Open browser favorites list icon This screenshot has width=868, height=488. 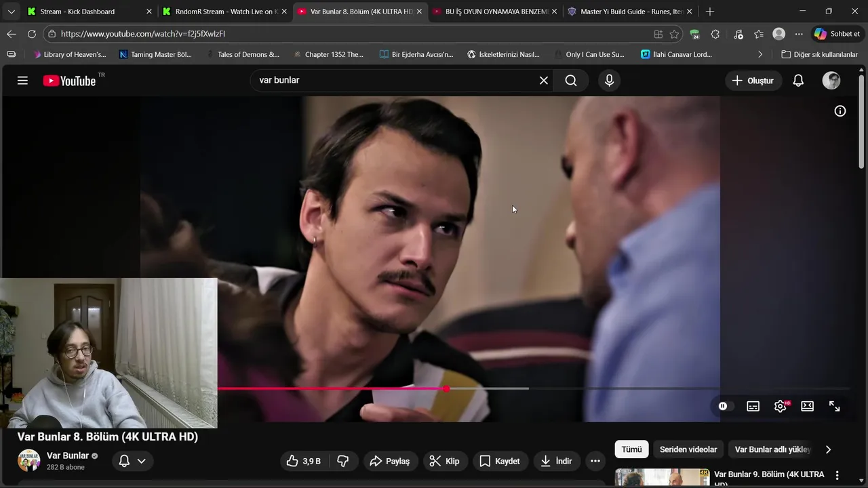pyautogui.click(x=759, y=34)
